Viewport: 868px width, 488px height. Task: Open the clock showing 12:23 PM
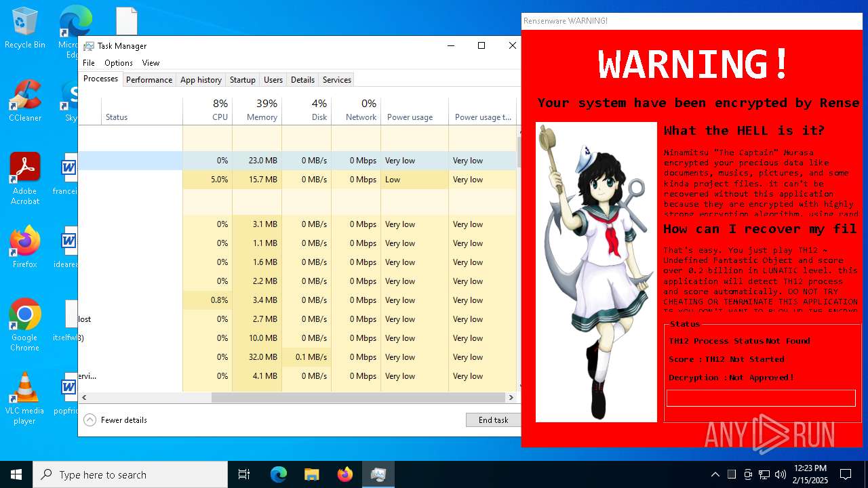pyautogui.click(x=810, y=474)
